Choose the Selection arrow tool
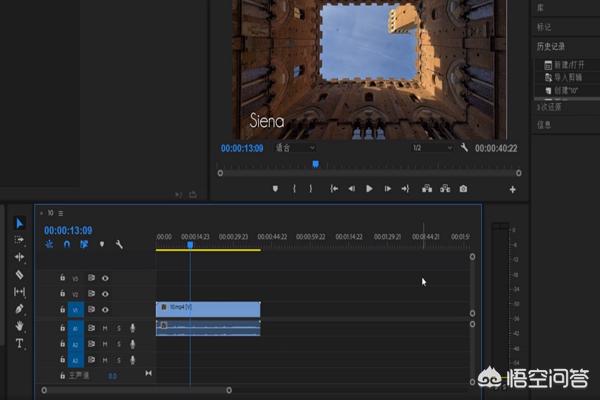The height and width of the screenshot is (400, 600). [x=19, y=223]
